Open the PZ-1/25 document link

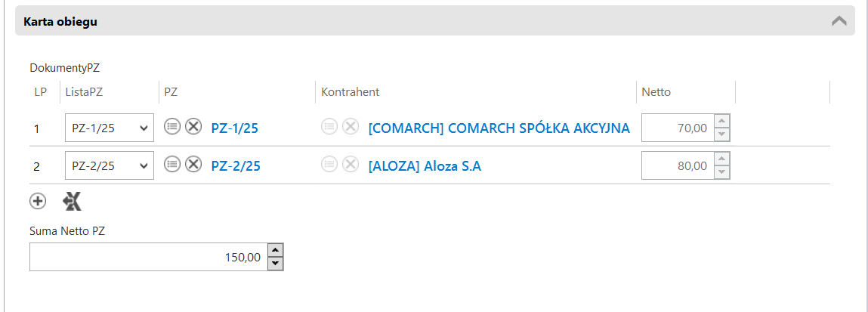coord(234,128)
